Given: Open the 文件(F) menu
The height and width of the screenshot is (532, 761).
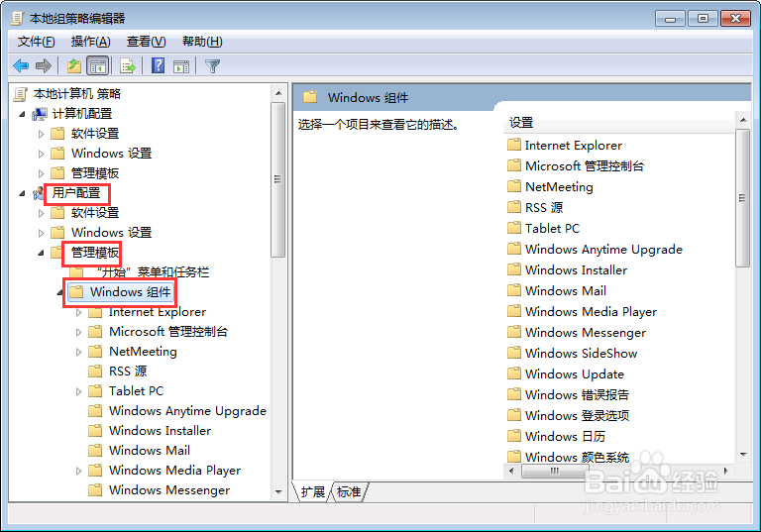Looking at the screenshot, I should (x=37, y=42).
